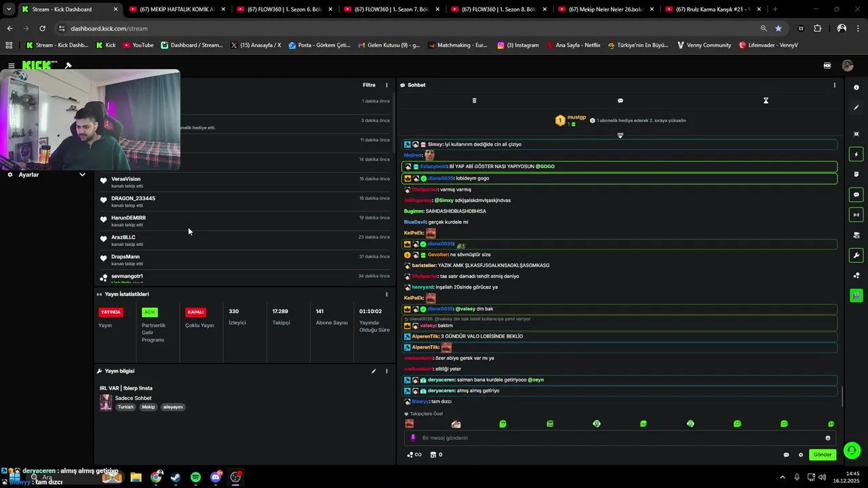
Task: Open the trash icon in the chat toolbar
Action: pyautogui.click(x=474, y=100)
